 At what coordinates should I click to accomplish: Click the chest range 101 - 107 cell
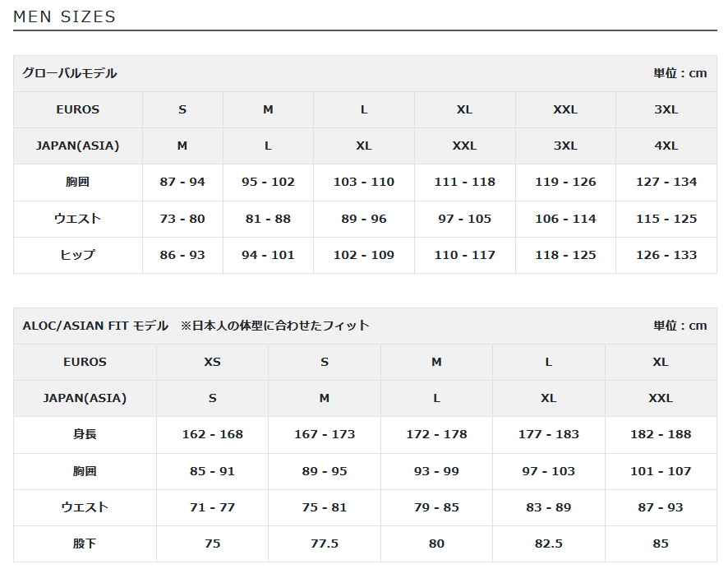click(661, 471)
